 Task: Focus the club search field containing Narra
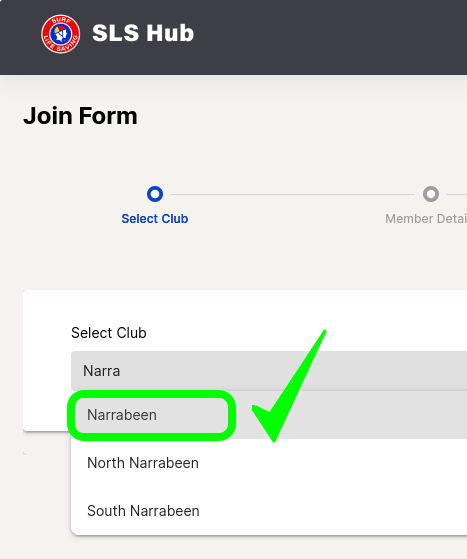point(269,371)
